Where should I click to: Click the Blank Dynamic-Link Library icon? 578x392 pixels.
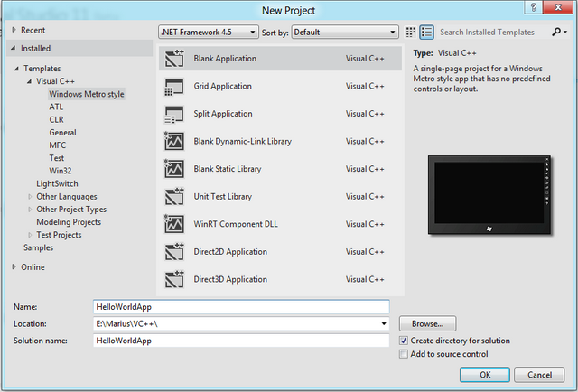click(x=174, y=141)
